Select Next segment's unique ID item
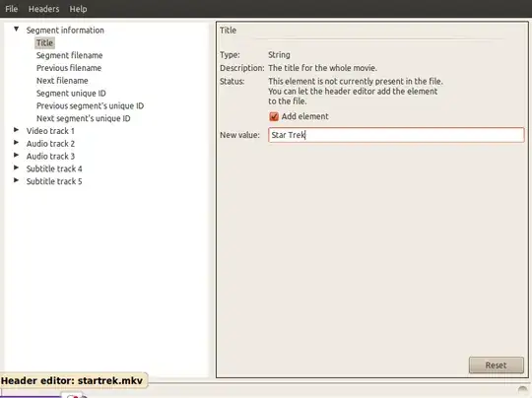532x398 pixels. [x=84, y=118]
